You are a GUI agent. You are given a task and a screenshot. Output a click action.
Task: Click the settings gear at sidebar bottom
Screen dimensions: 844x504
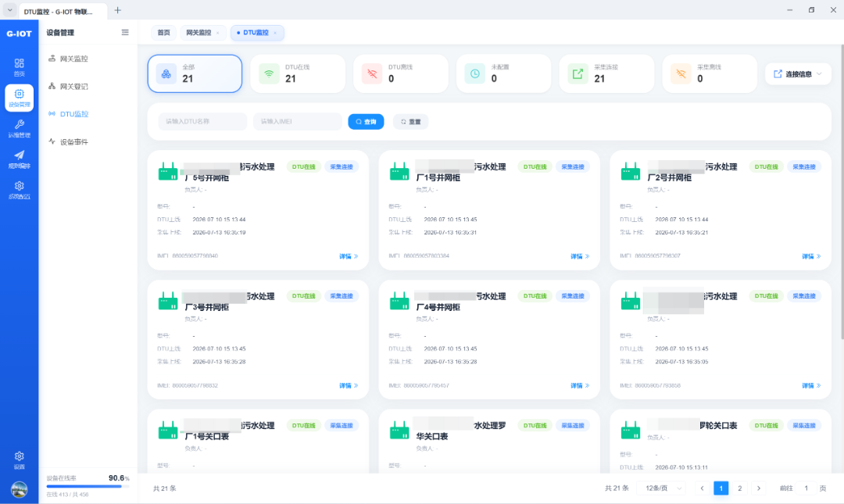[x=19, y=459]
